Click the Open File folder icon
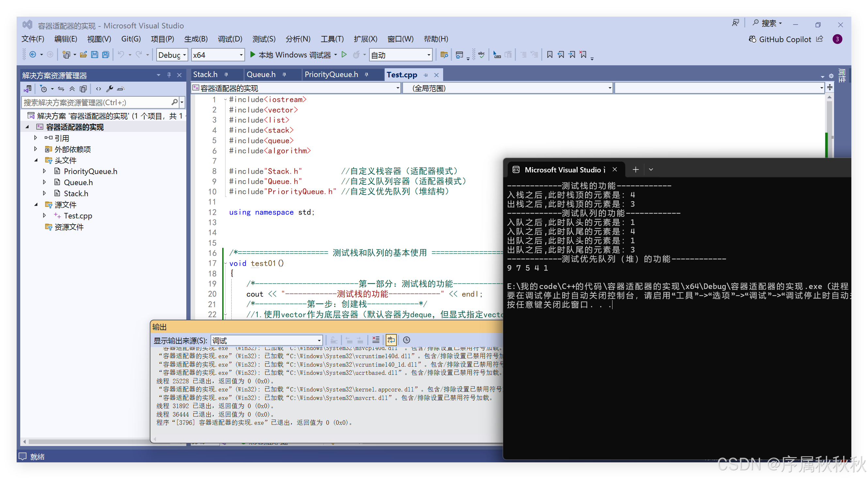This screenshot has width=868, height=479. click(x=83, y=55)
